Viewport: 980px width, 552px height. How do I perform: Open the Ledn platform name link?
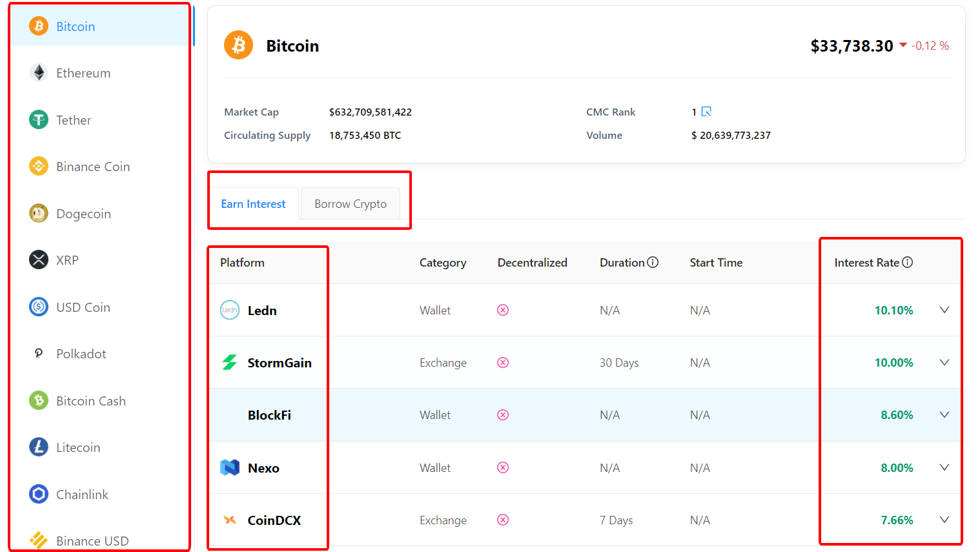[262, 311]
